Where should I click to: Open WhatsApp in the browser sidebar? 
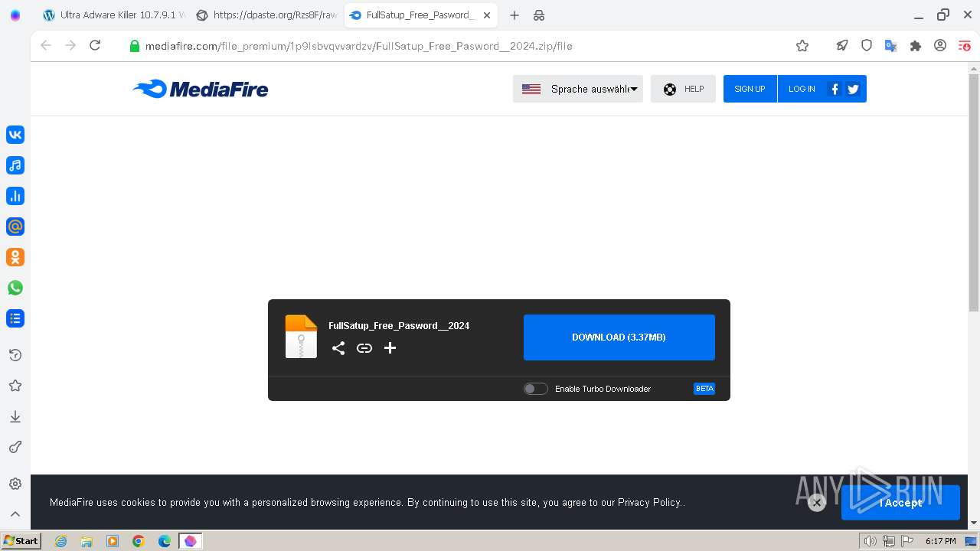coord(15,288)
